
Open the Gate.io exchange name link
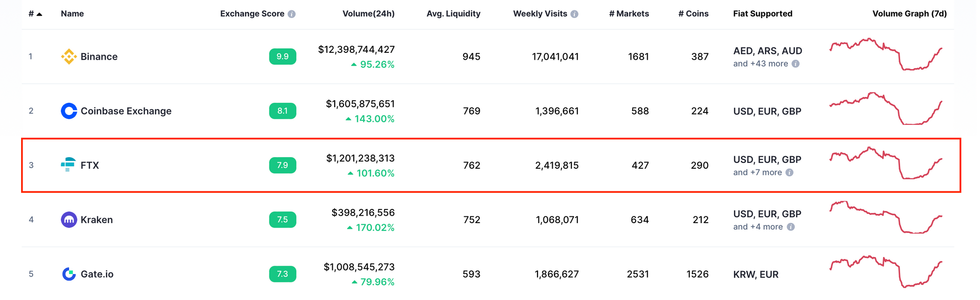(x=97, y=274)
